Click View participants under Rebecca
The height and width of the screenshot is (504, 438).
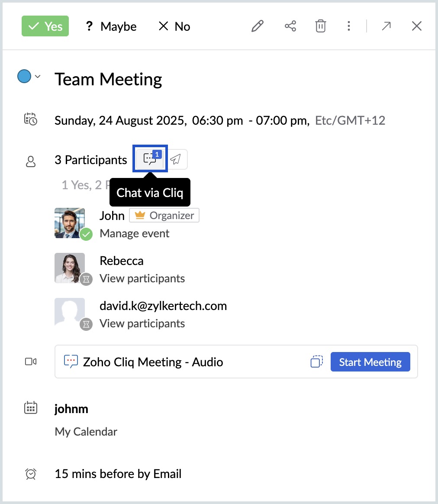(142, 278)
